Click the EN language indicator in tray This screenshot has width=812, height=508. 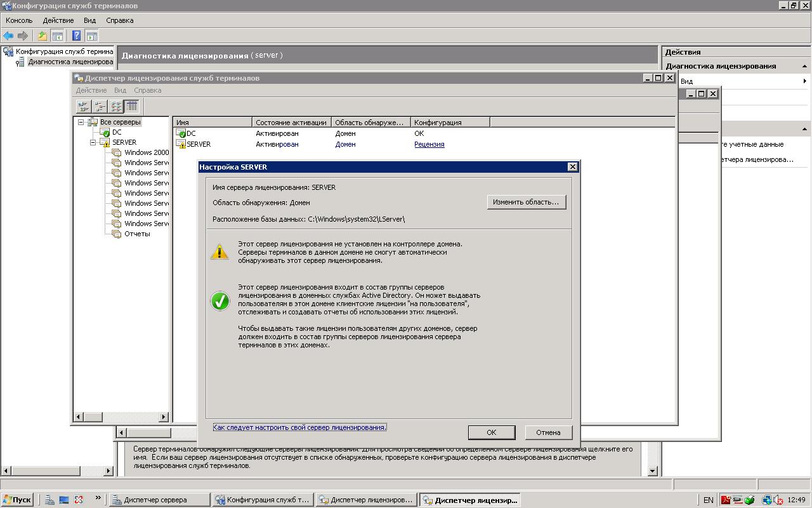tap(708, 500)
